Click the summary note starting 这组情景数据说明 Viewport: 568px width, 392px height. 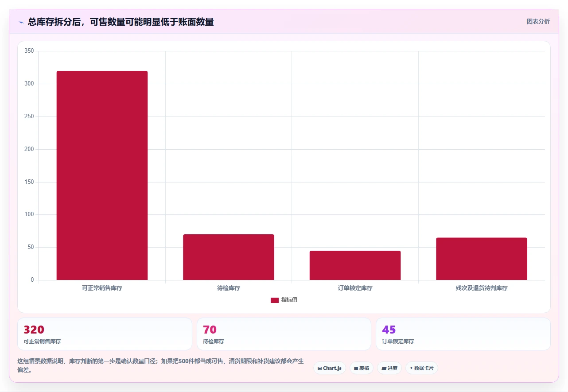click(160, 365)
